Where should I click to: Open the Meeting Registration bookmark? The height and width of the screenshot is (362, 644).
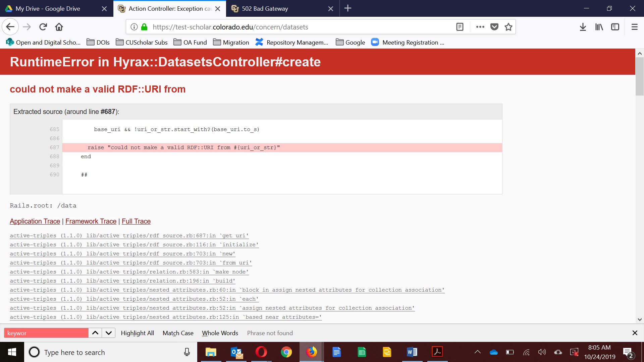pos(408,42)
